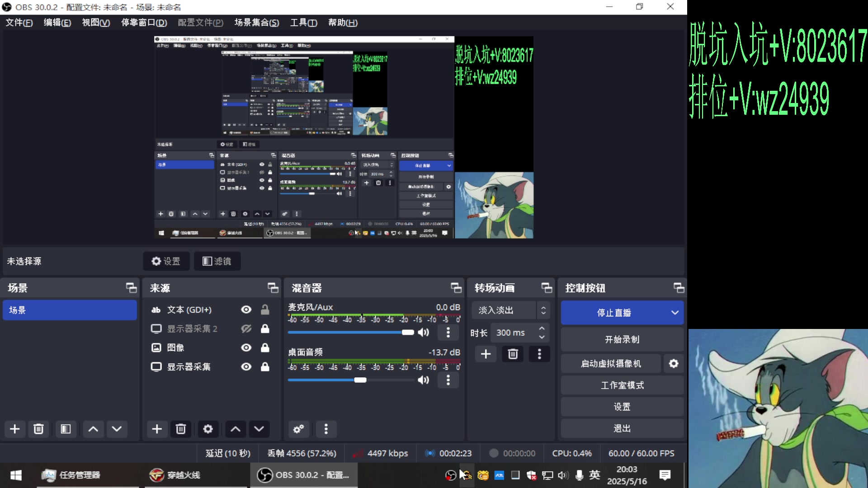868x488 pixels.
Task: Move source up in Sources dock
Action: [x=236, y=429]
